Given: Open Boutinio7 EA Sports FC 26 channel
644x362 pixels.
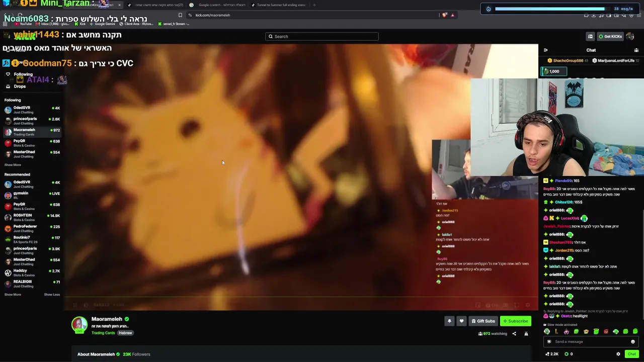Looking at the screenshot, I should 32,239.
